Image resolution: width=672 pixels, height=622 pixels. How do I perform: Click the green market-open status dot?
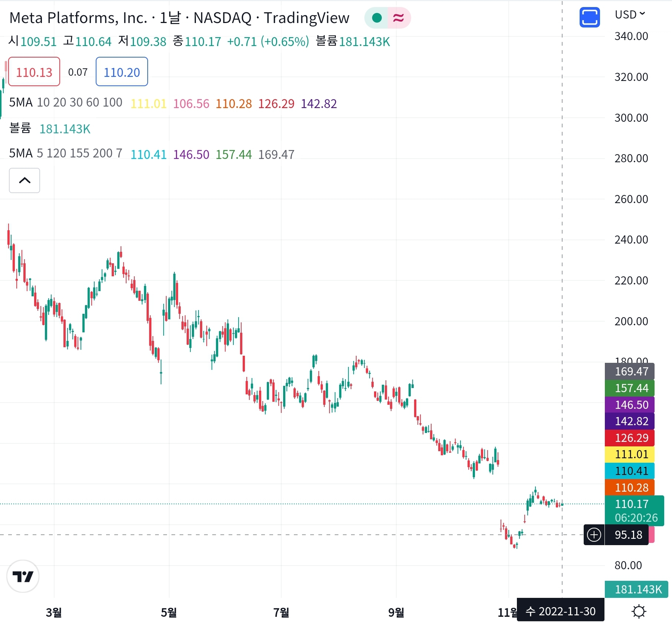coord(377,18)
